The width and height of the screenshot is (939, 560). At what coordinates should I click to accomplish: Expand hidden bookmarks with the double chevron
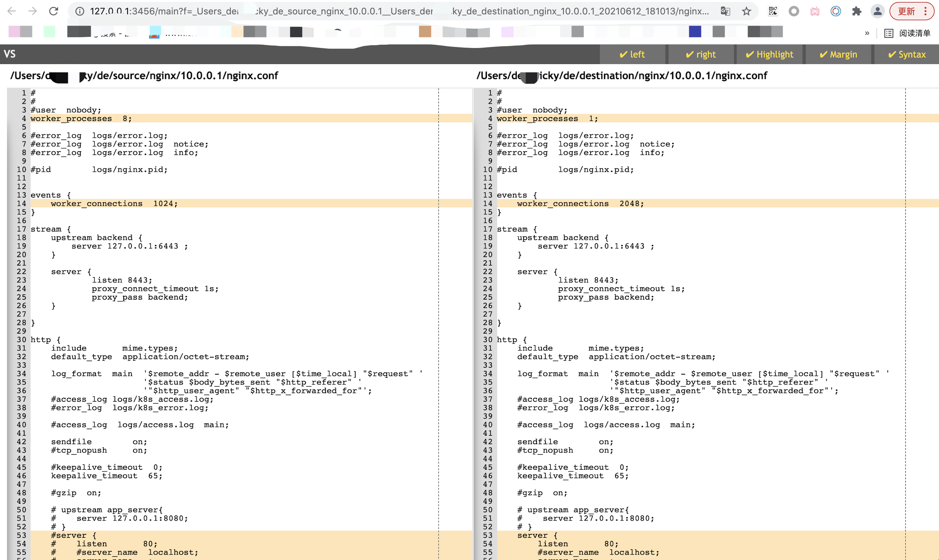(867, 33)
